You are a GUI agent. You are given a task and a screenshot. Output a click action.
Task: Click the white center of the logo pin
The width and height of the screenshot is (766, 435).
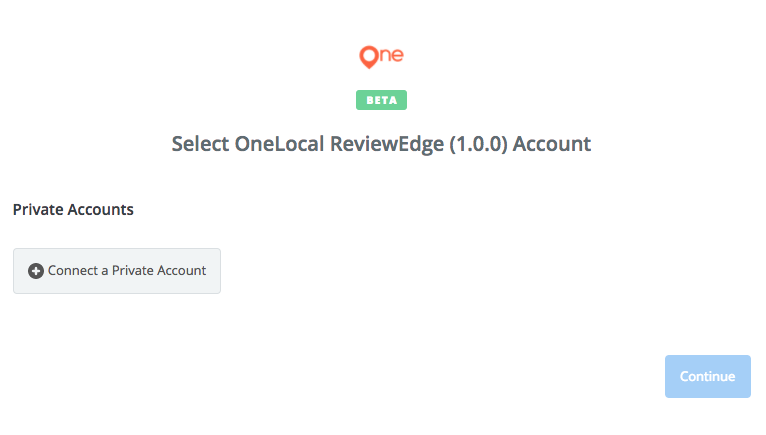[369, 55]
